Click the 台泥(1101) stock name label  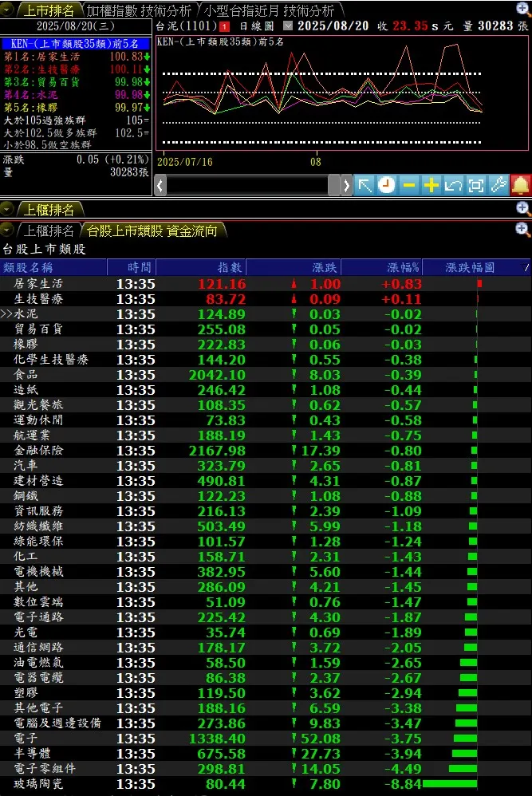[187, 26]
